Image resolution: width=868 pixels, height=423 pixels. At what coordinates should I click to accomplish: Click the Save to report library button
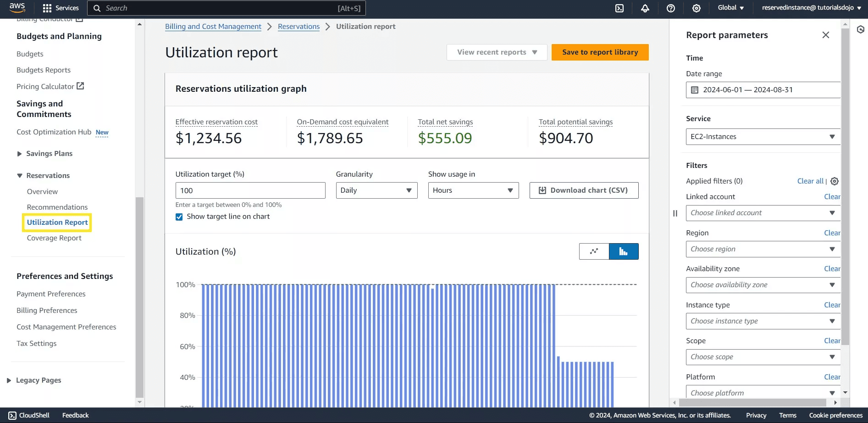pyautogui.click(x=600, y=52)
